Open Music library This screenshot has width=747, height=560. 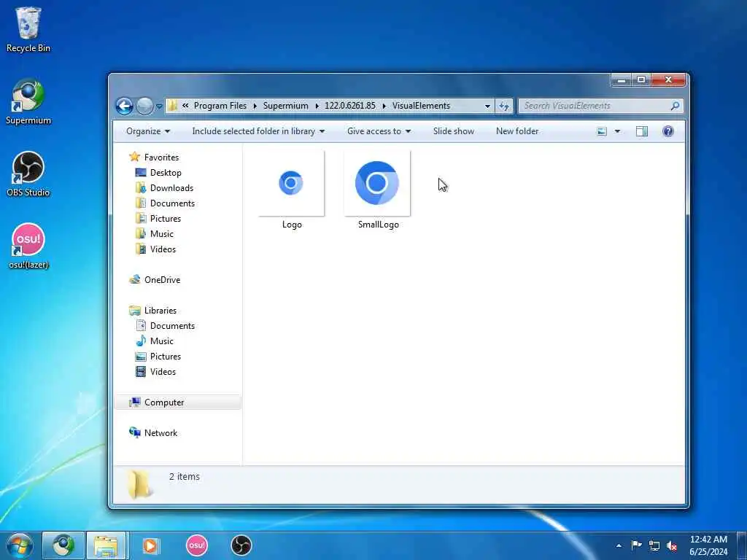pos(155,341)
